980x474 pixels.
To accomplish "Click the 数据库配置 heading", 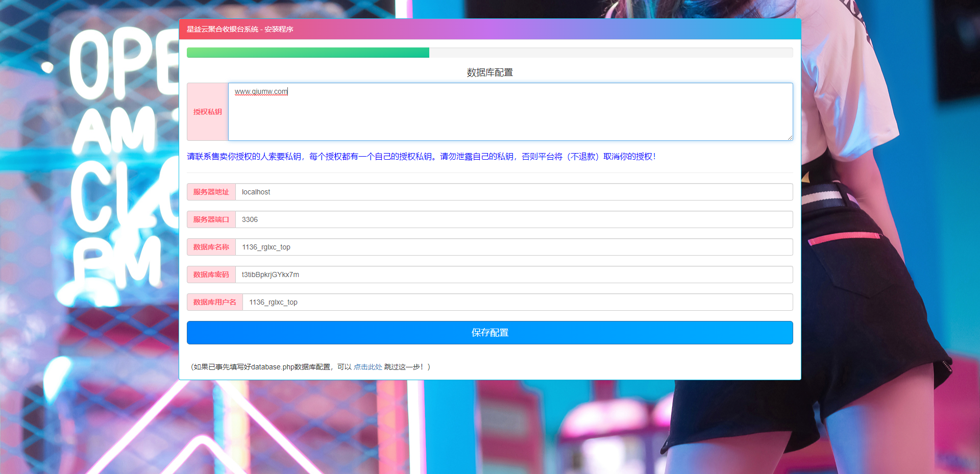I will pyautogui.click(x=489, y=72).
